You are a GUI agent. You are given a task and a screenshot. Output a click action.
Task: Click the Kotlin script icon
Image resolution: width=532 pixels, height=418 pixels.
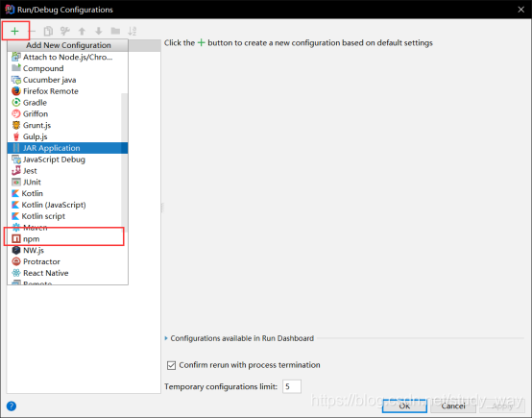pos(15,216)
